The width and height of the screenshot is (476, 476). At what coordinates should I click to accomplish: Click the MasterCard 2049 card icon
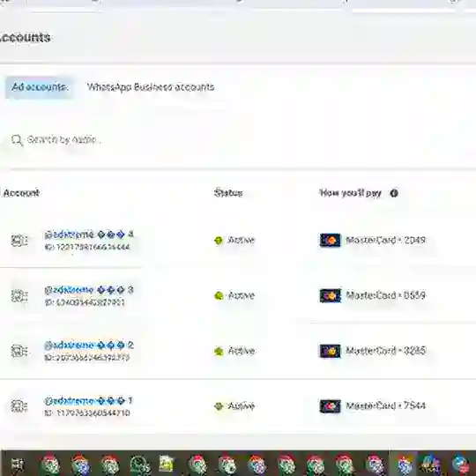pos(330,240)
